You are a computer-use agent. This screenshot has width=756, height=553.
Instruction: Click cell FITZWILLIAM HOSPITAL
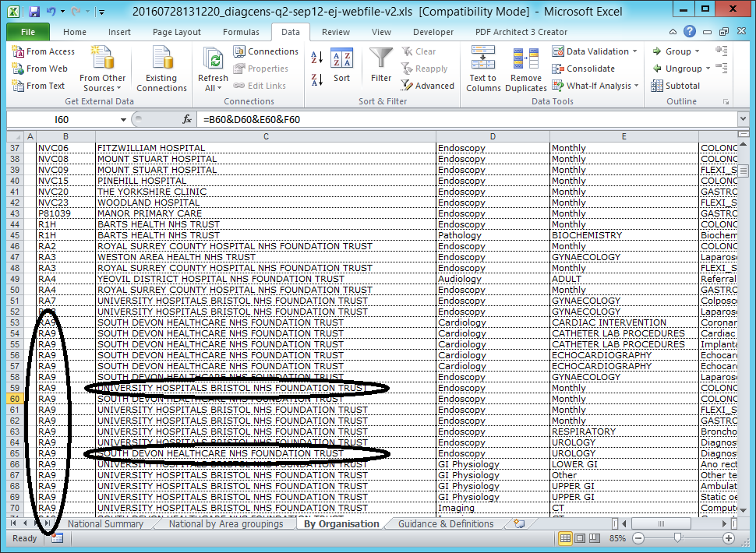(266, 148)
